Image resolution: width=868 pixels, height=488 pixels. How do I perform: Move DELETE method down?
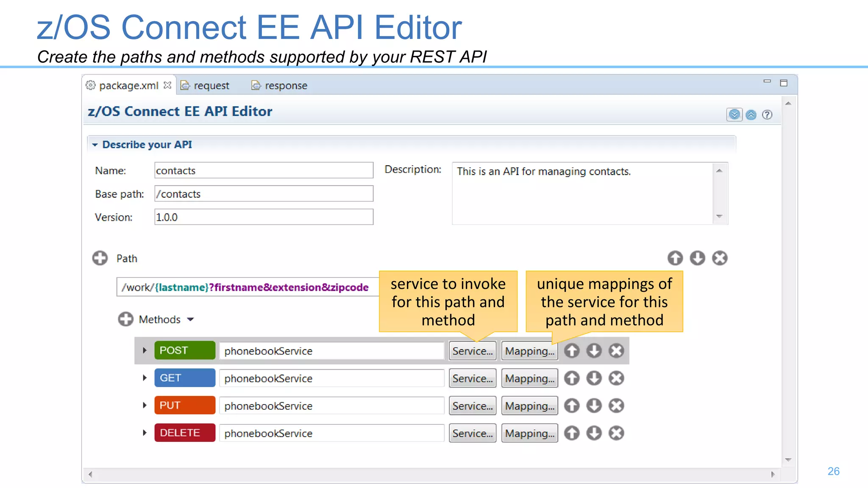594,433
